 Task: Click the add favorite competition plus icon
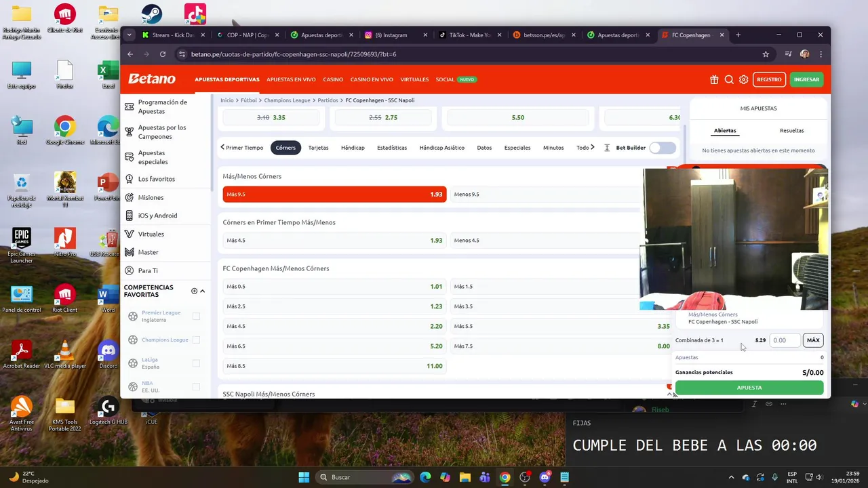(x=194, y=291)
